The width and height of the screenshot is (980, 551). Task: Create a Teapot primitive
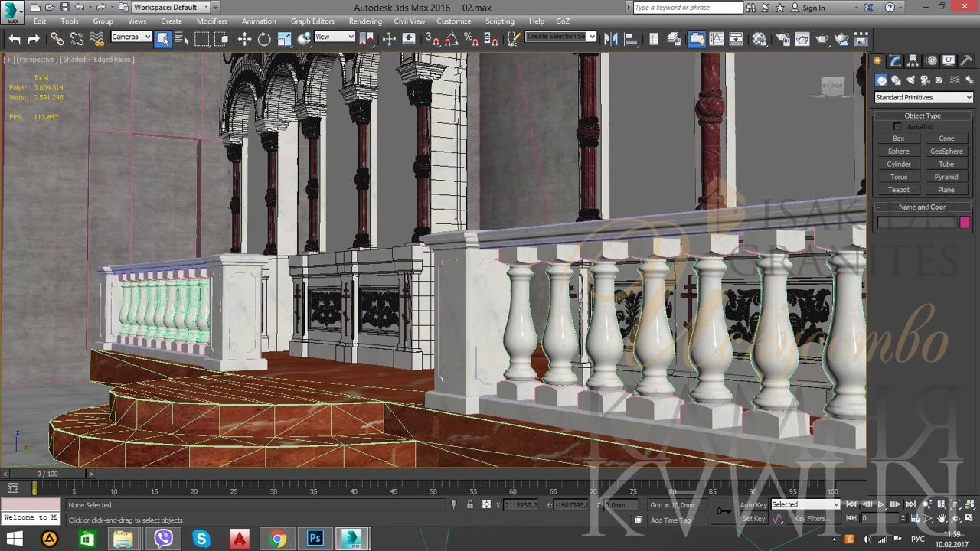pyautogui.click(x=899, y=190)
